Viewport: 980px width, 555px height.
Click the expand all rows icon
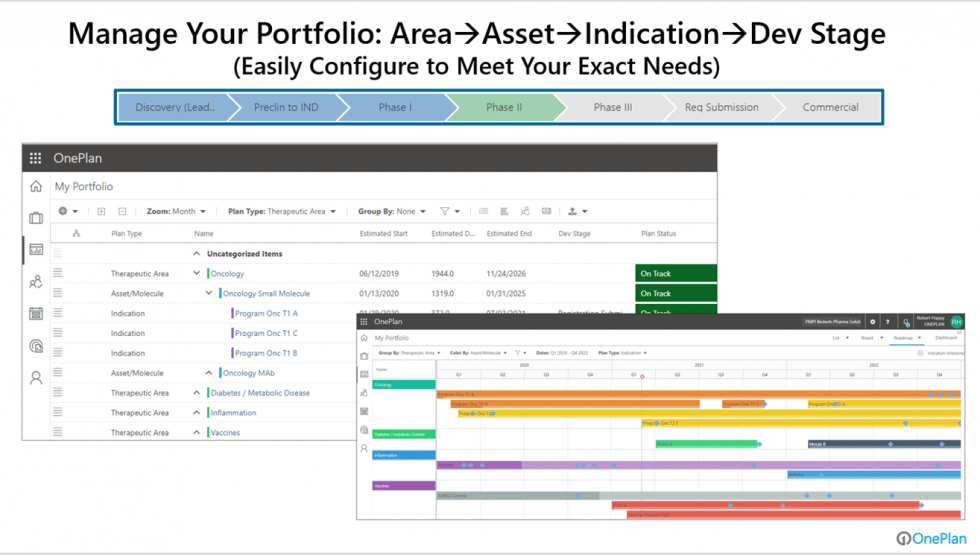point(101,211)
